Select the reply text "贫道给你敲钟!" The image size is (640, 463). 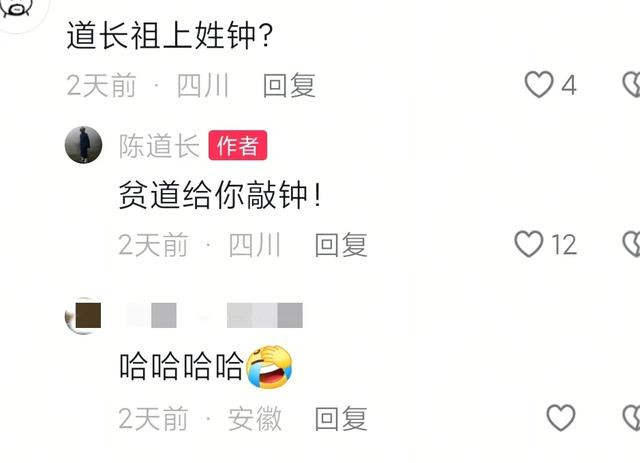click(x=220, y=195)
